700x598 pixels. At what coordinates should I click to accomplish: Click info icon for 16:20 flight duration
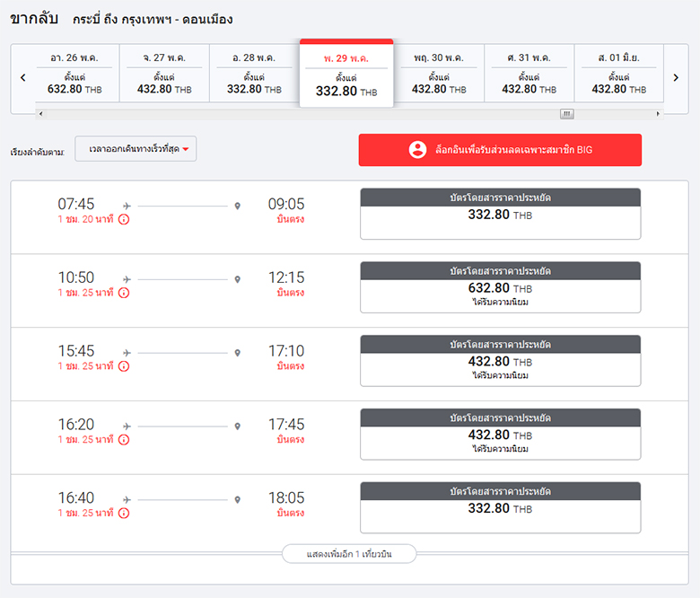tap(124, 440)
